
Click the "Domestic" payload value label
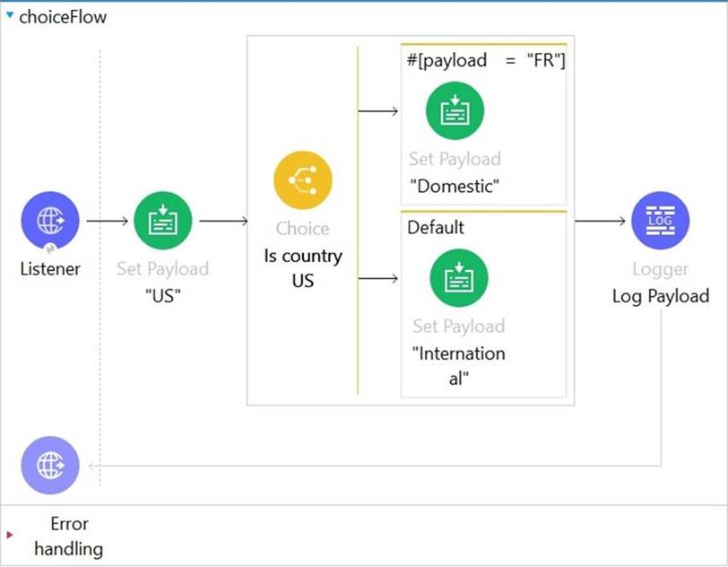455,187
